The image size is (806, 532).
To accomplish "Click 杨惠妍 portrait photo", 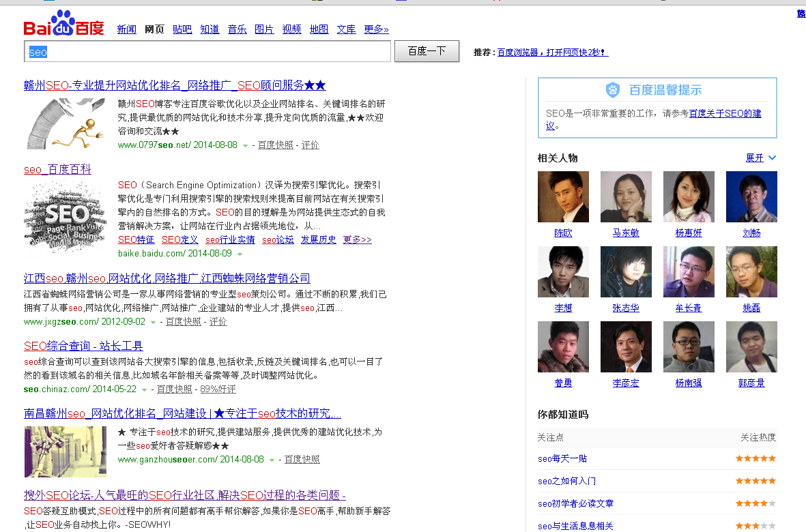I will (689, 196).
